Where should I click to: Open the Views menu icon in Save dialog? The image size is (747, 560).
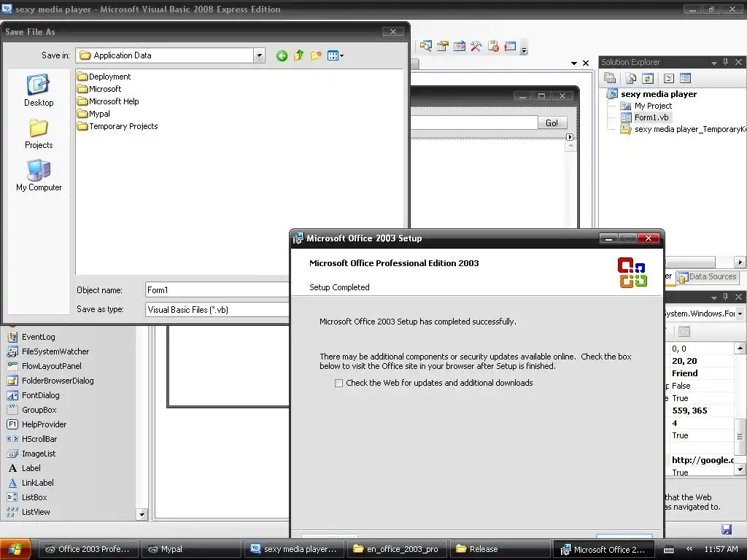click(x=336, y=55)
